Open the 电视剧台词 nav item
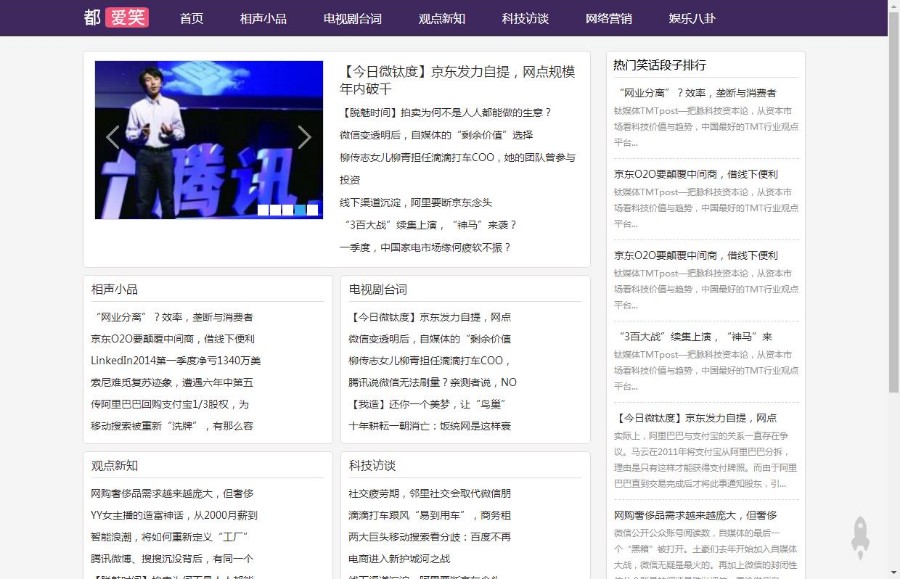Viewport: 900px width, 579px height. (x=352, y=18)
